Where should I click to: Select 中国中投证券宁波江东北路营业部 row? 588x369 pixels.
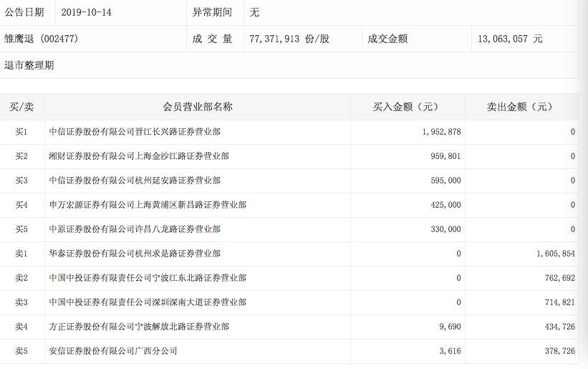[148, 278]
